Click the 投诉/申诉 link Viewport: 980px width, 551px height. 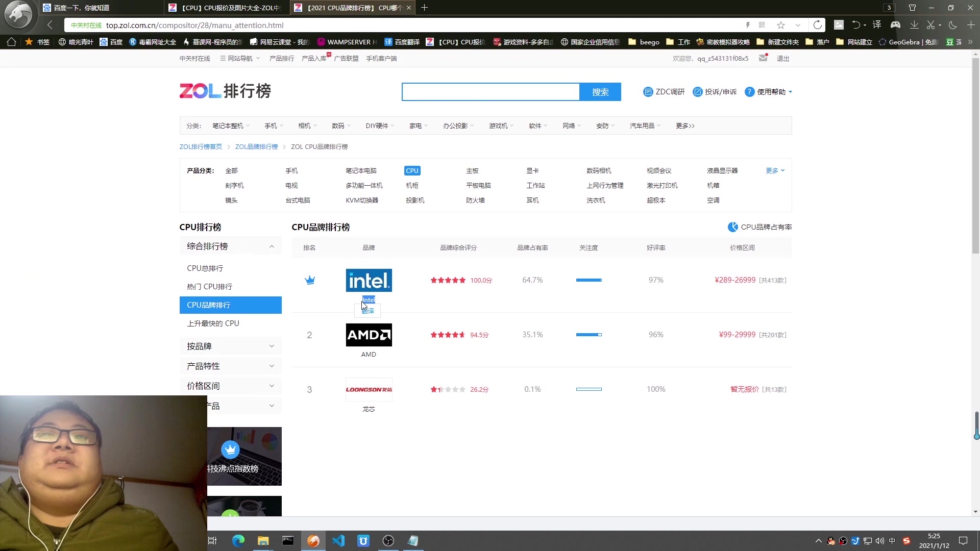click(x=715, y=92)
